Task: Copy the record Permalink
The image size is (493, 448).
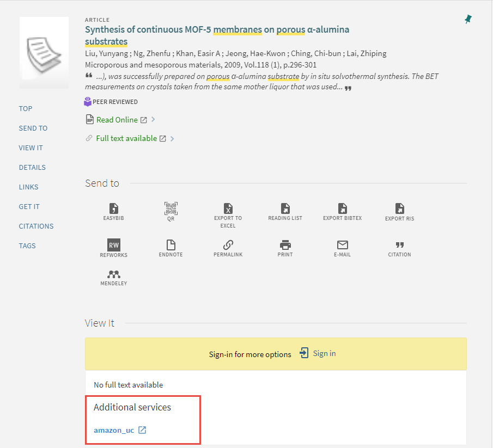Action: (x=228, y=246)
